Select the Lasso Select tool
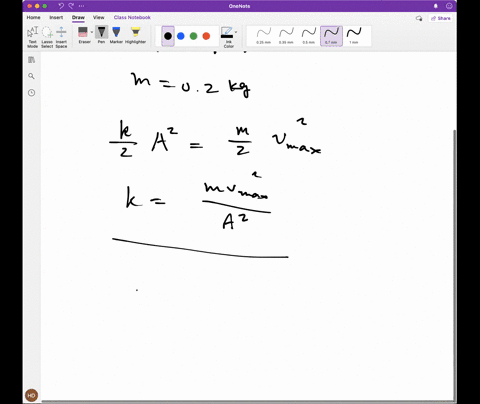 pos(47,37)
